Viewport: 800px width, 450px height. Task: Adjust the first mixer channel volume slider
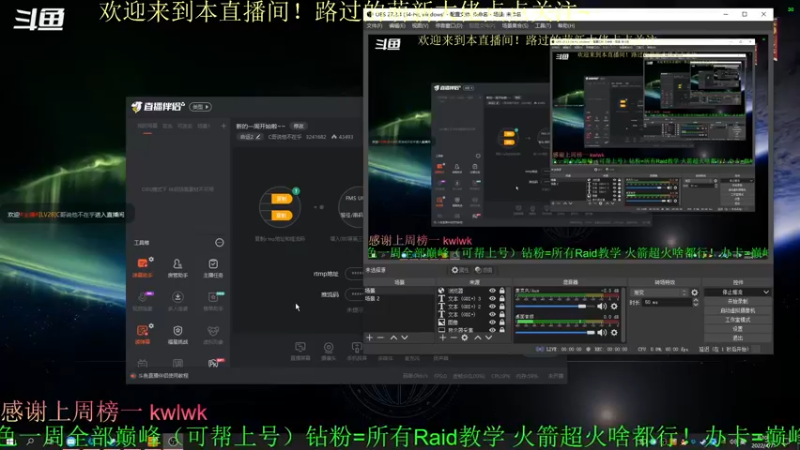click(x=555, y=306)
